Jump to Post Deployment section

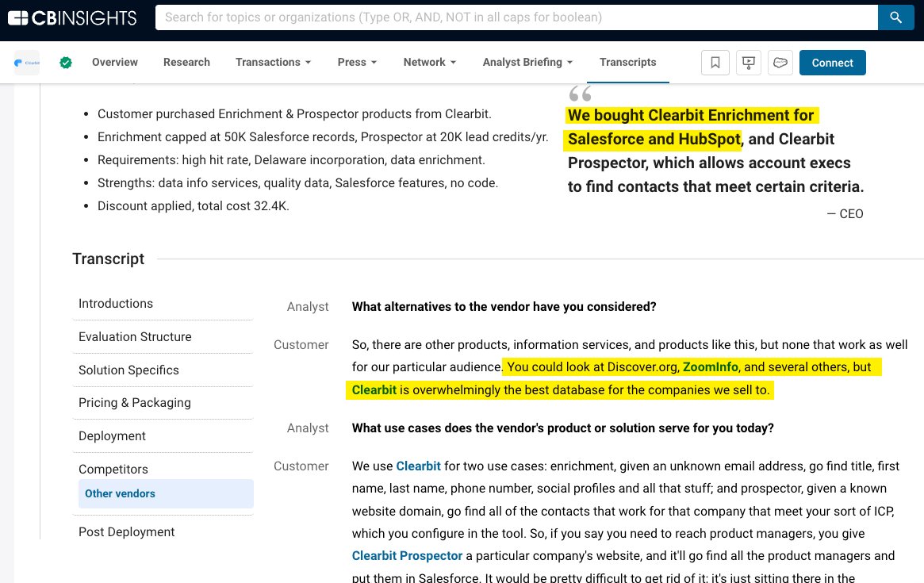[x=127, y=531]
